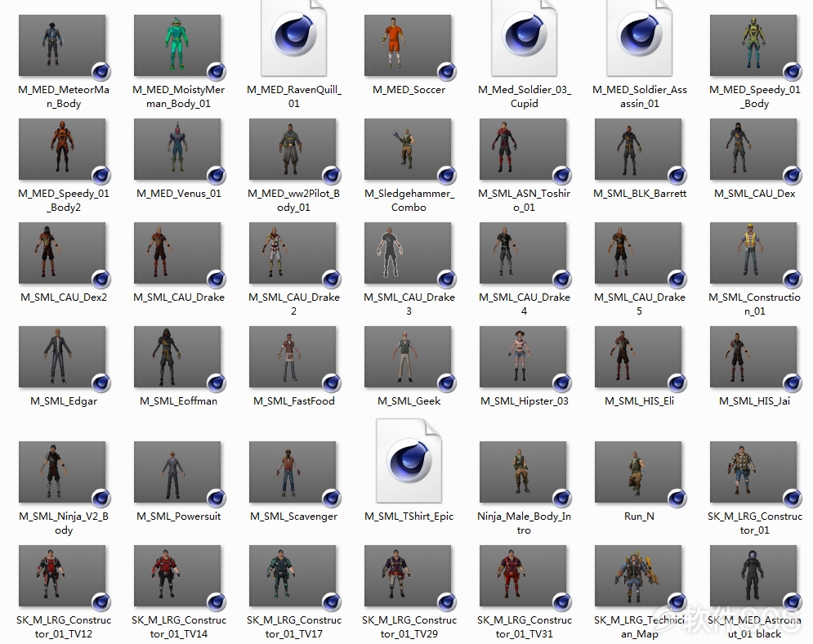Viewport: 813px width, 644px height.
Task: Select the M_SML_CAU_Drake thumbnail
Action: 177,253
